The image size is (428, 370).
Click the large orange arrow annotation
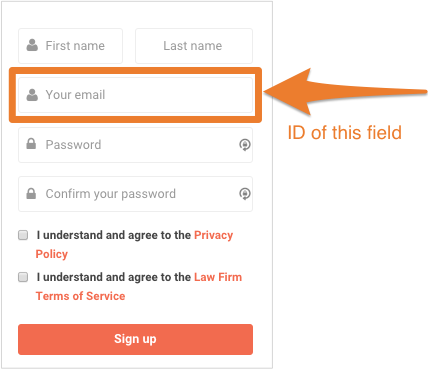pyautogui.click(x=345, y=92)
